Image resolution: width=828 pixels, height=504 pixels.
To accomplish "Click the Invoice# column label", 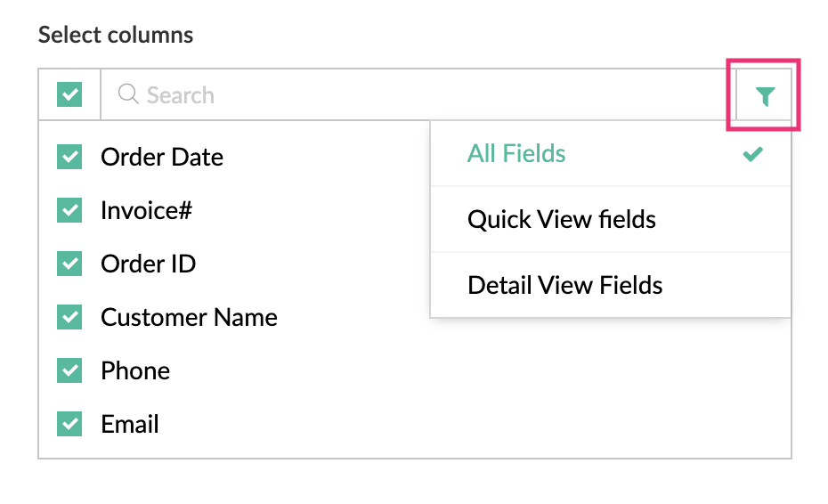I will tap(146, 211).
